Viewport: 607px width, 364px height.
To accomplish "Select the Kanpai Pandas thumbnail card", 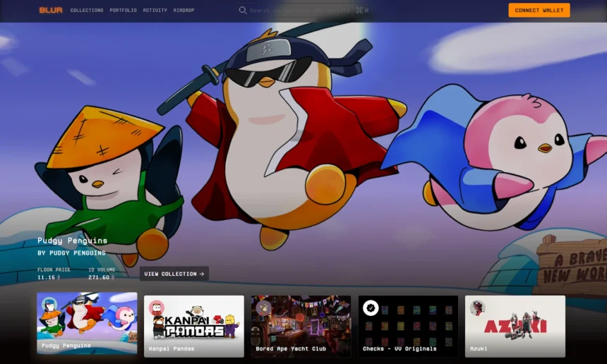I will point(194,326).
